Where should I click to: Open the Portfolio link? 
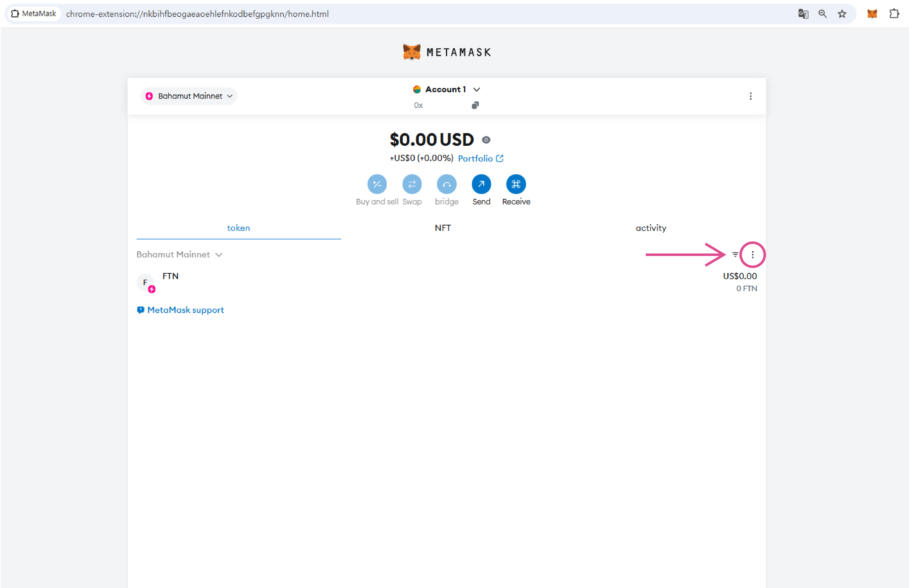pos(481,158)
